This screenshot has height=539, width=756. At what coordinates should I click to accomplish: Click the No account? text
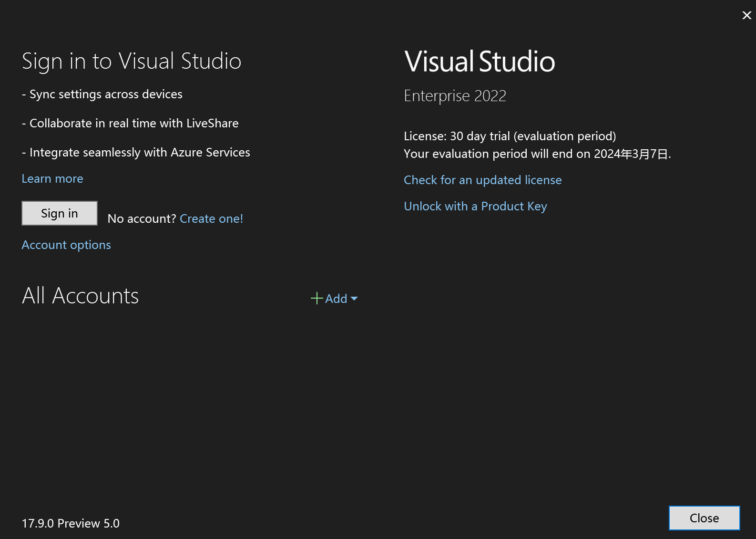point(142,218)
